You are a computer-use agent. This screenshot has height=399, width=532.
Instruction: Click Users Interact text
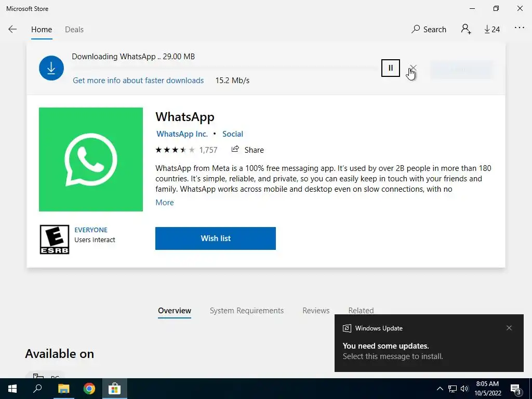[95, 240]
